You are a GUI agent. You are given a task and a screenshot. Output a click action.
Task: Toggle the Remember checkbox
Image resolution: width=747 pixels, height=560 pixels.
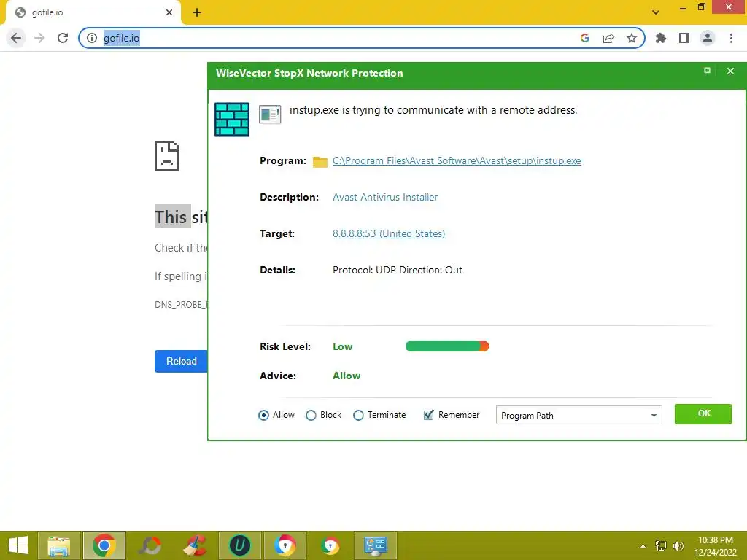429,415
